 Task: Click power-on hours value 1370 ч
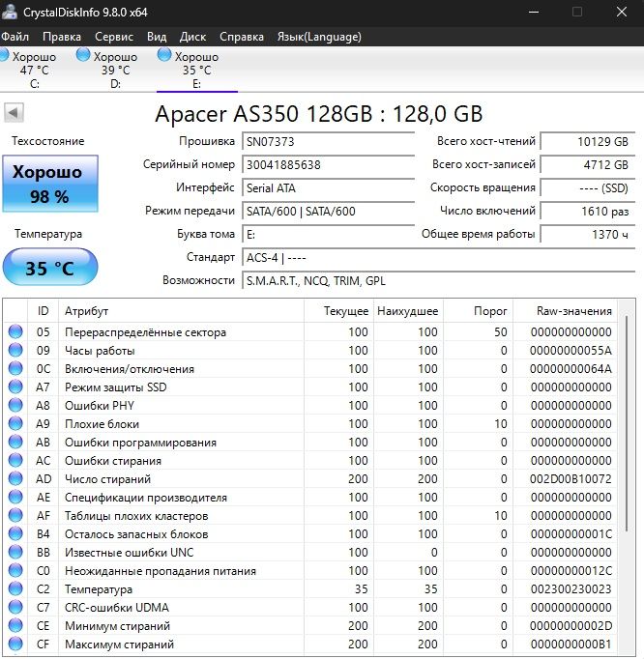(587, 234)
